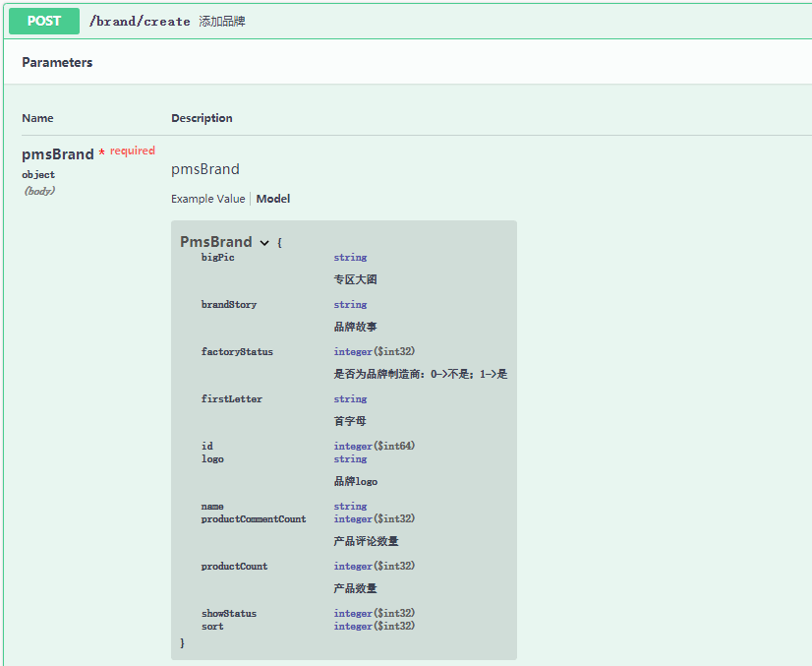Collapse the PmsBrand model chevron
The image size is (812, 666).
[264, 243]
